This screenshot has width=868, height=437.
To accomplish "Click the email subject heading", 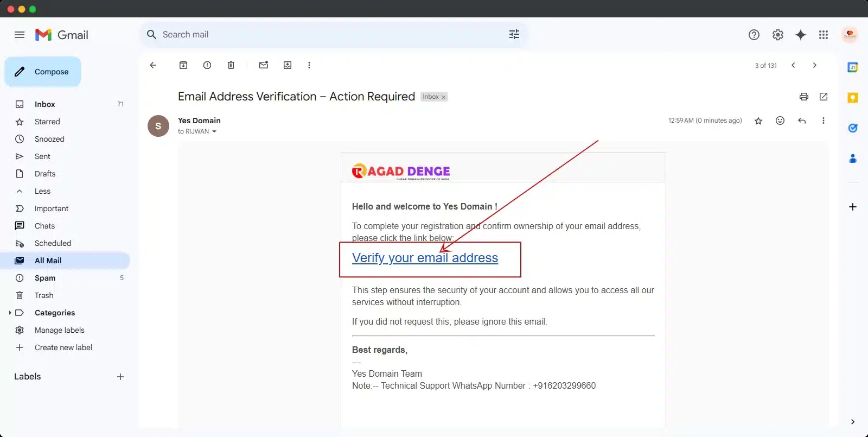I will pos(296,97).
